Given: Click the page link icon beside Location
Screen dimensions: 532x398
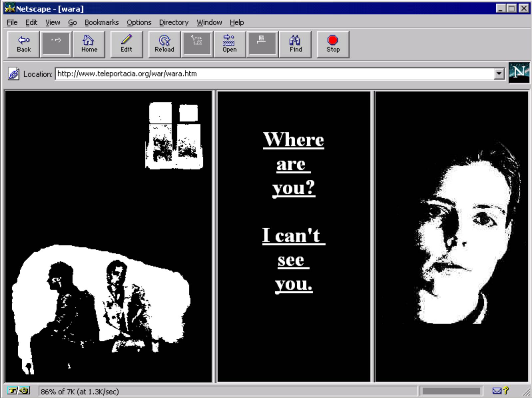Looking at the screenshot, I should pyautogui.click(x=14, y=74).
